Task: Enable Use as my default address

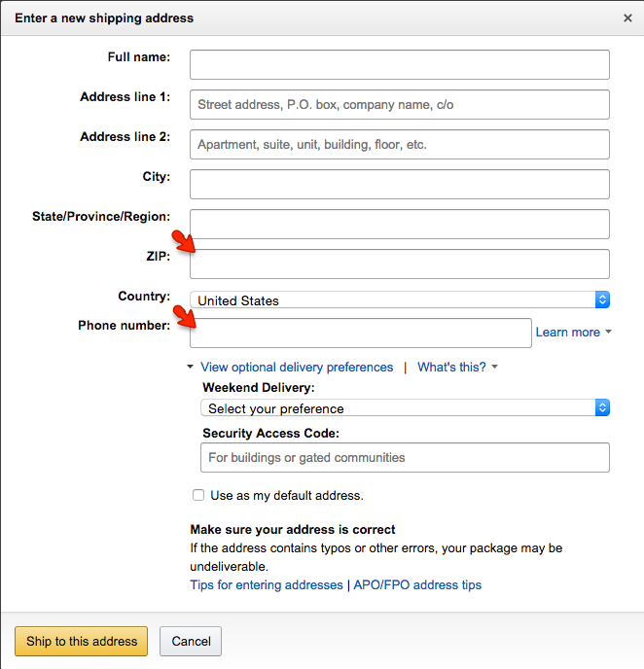Action: (x=198, y=495)
